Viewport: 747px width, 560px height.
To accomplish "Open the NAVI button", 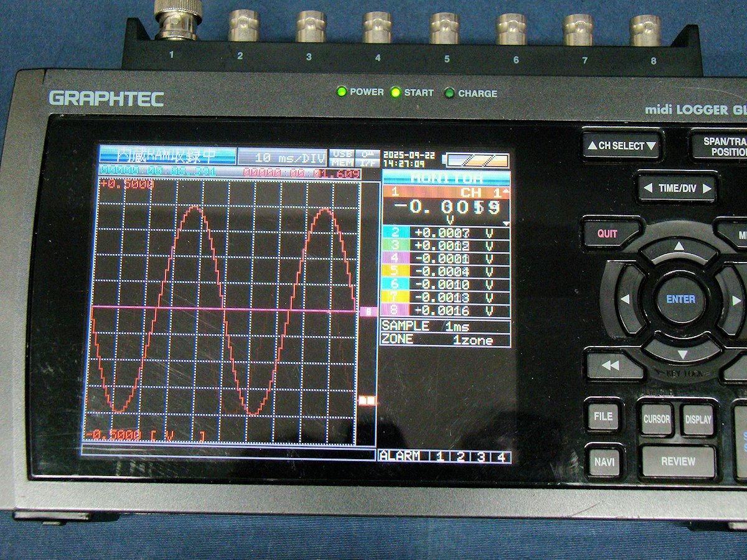I will (604, 462).
